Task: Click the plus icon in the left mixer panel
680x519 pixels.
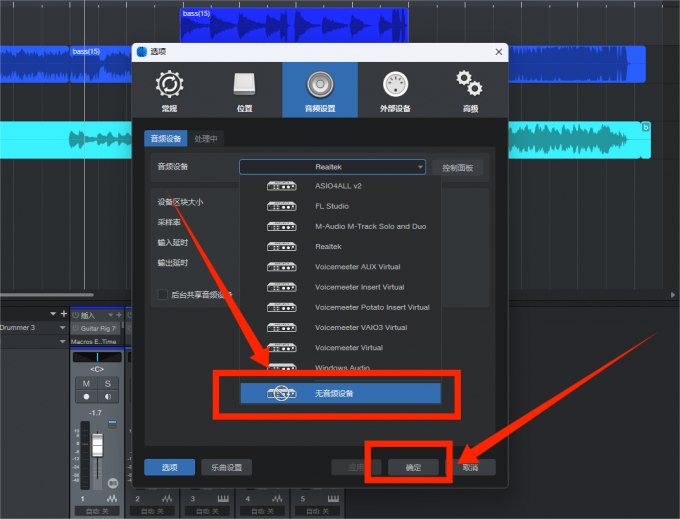Action: click(x=64, y=313)
